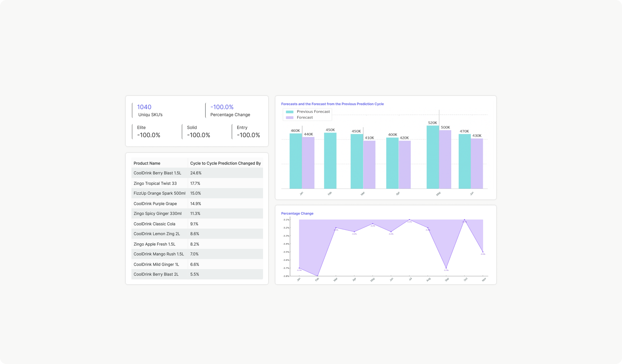Click the Product Name column header
The image size is (622, 364).
tap(147, 163)
